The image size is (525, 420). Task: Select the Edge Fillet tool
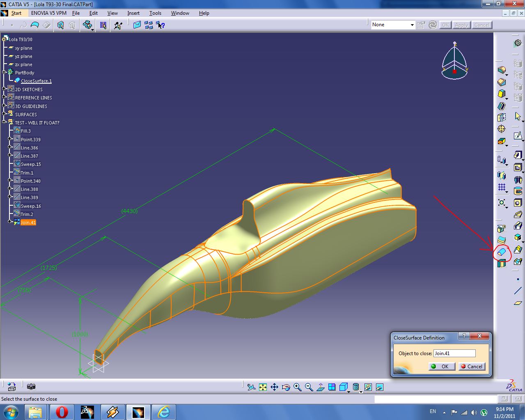click(502, 70)
